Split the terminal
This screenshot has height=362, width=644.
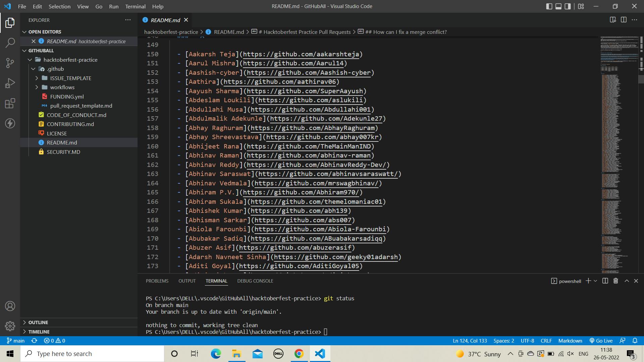[605, 281]
